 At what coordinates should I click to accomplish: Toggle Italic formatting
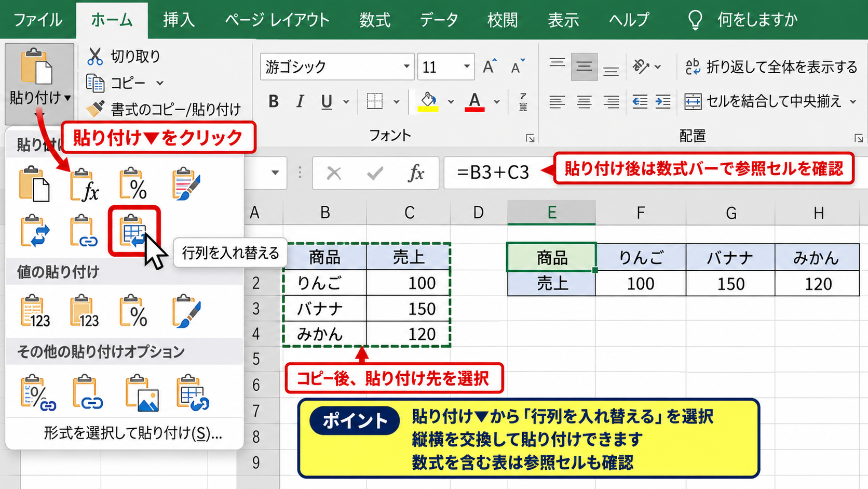[x=300, y=101]
